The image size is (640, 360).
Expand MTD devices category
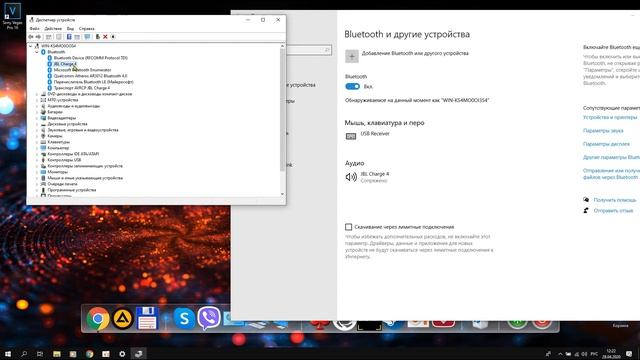pos(37,100)
